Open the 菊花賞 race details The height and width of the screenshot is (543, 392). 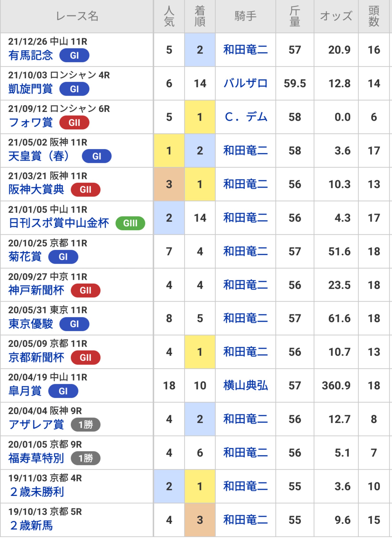pos(25,257)
